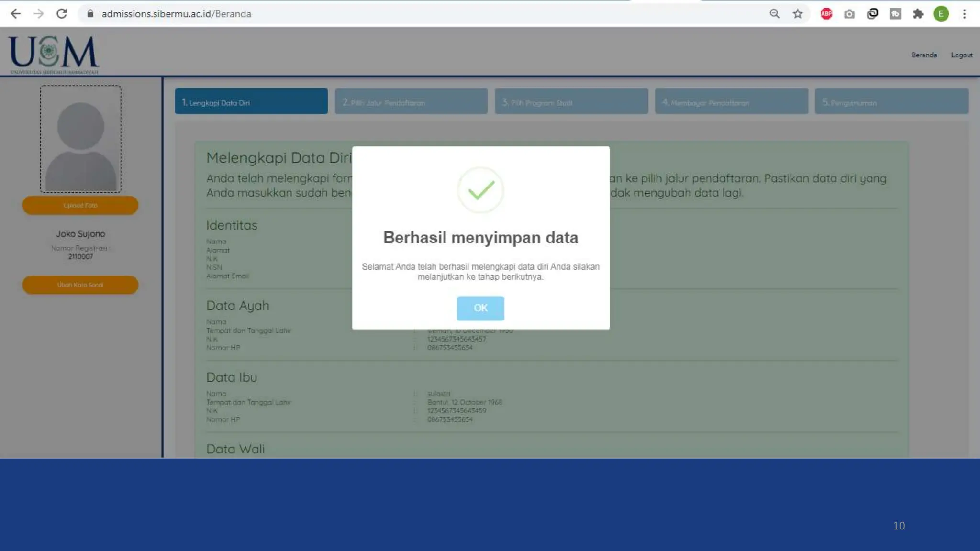980x551 pixels.
Task: Reload the page with refresh icon
Action: 62,14
